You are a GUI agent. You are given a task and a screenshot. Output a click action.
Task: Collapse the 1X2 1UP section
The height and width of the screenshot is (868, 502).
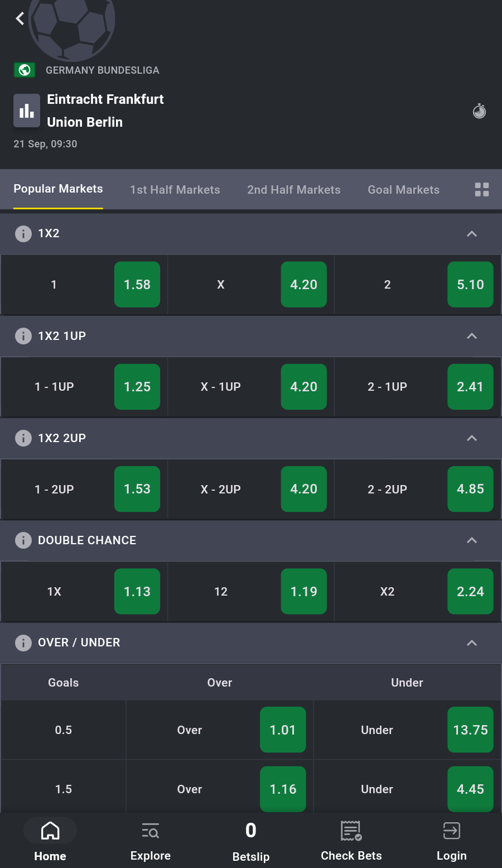pos(472,336)
